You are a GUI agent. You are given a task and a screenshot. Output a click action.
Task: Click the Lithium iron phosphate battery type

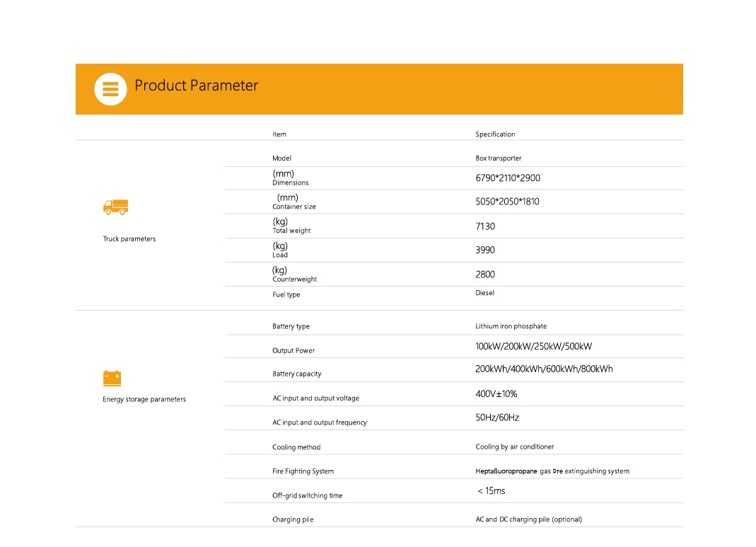tap(511, 327)
